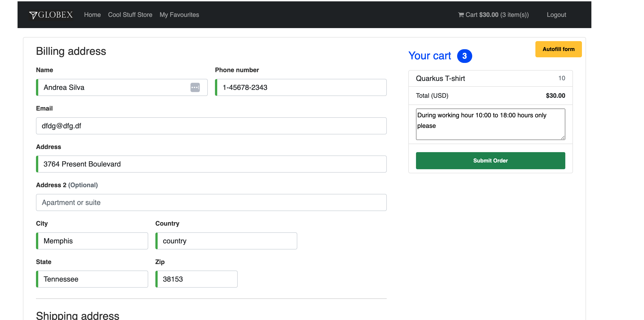Click the Address 2 optional field
Image resolution: width=644 pixels, height=320 pixels.
click(x=211, y=202)
